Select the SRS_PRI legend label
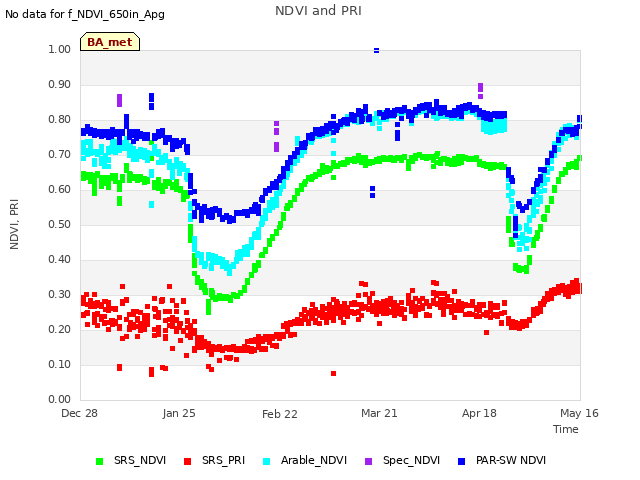The height and width of the screenshot is (480, 640). click(223, 460)
